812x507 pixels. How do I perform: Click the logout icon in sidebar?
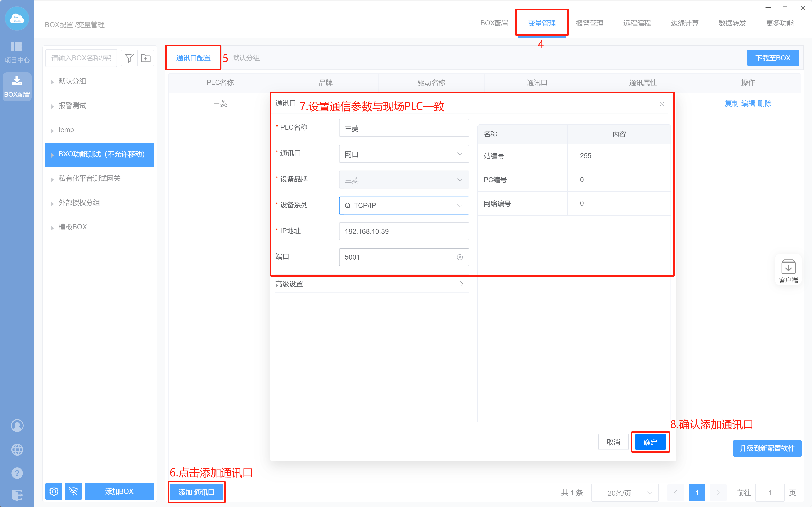(17, 495)
